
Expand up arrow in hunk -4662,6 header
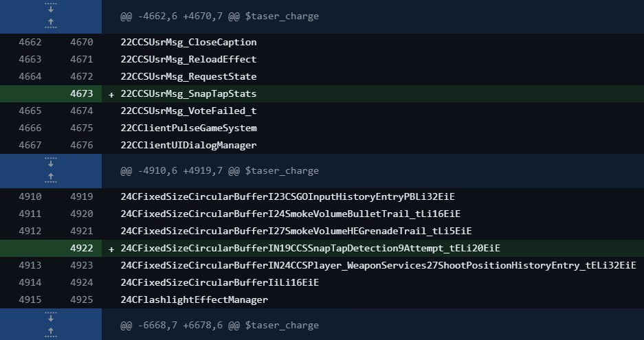tap(51, 23)
